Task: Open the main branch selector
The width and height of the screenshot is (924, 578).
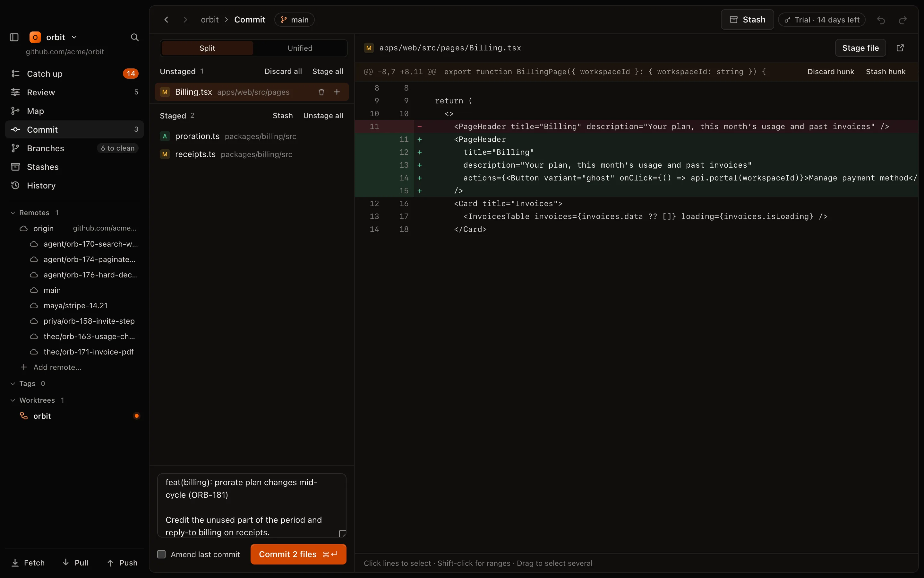Action: pos(295,20)
